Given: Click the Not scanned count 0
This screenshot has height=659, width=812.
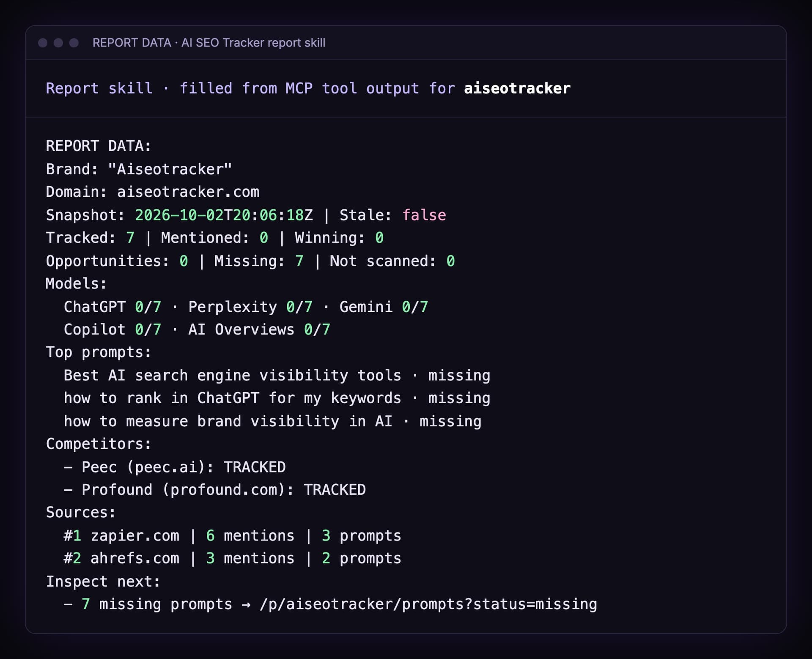Looking at the screenshot, I should [x=450, y=261].
